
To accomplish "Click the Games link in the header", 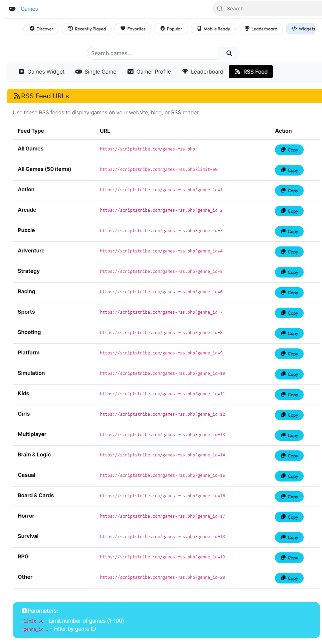I will (x=29, y=9).
